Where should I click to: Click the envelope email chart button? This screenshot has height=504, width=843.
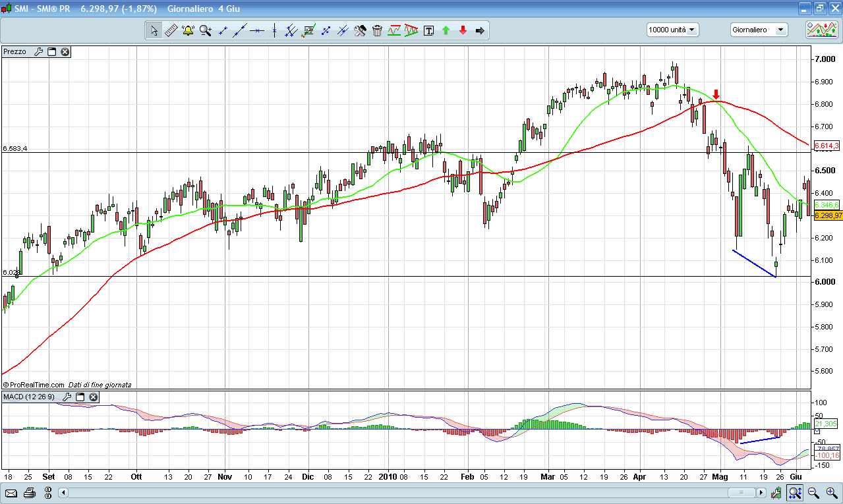(11, 493)
